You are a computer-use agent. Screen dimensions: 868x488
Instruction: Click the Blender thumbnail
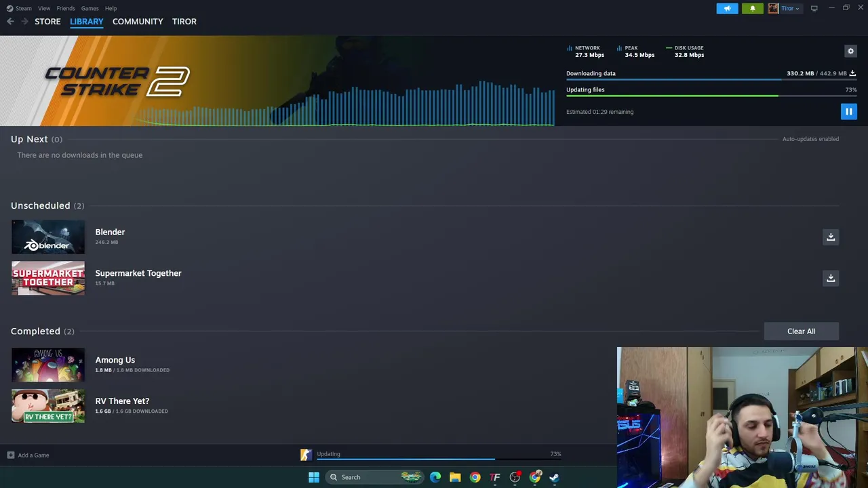click(48, 237)
